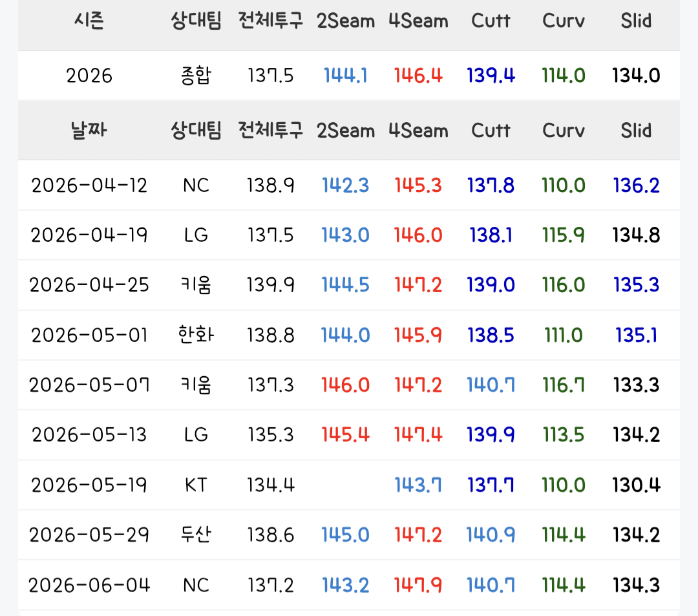Viewport: 698px width, 616px height.
Task: Click Curv value 116.7
Action: click(563, 385)
